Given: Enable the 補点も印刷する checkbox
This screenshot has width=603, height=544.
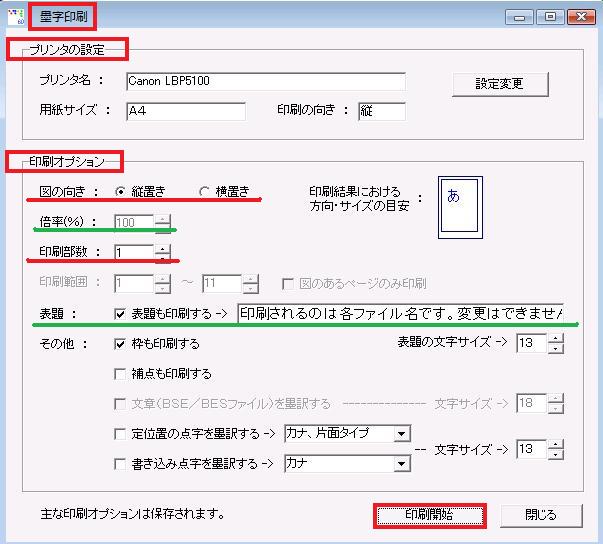Looking at the screenshot, I should pyautogui.click(x=121, y=374).
